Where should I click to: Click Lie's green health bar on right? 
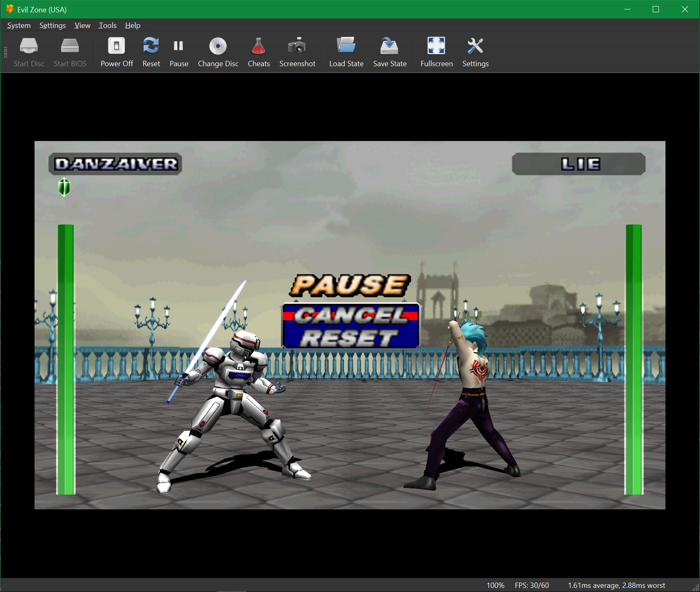[x=633, y=359]
